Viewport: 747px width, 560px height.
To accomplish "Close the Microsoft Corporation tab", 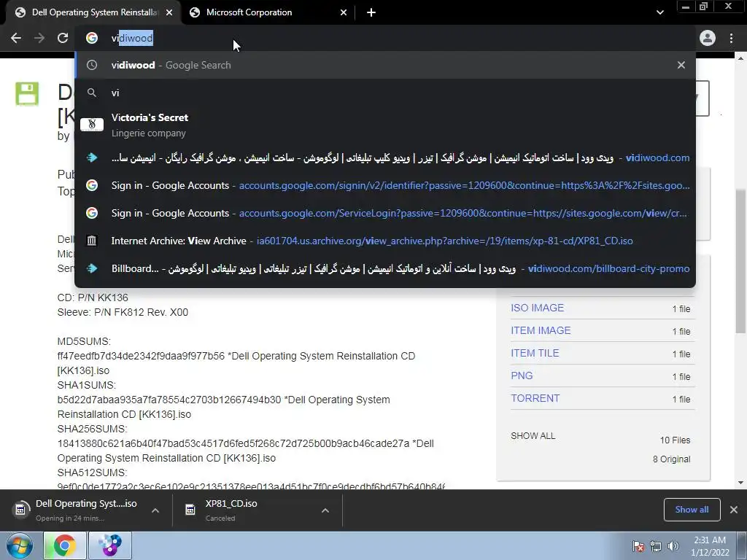I will click(x=344, y=12).
